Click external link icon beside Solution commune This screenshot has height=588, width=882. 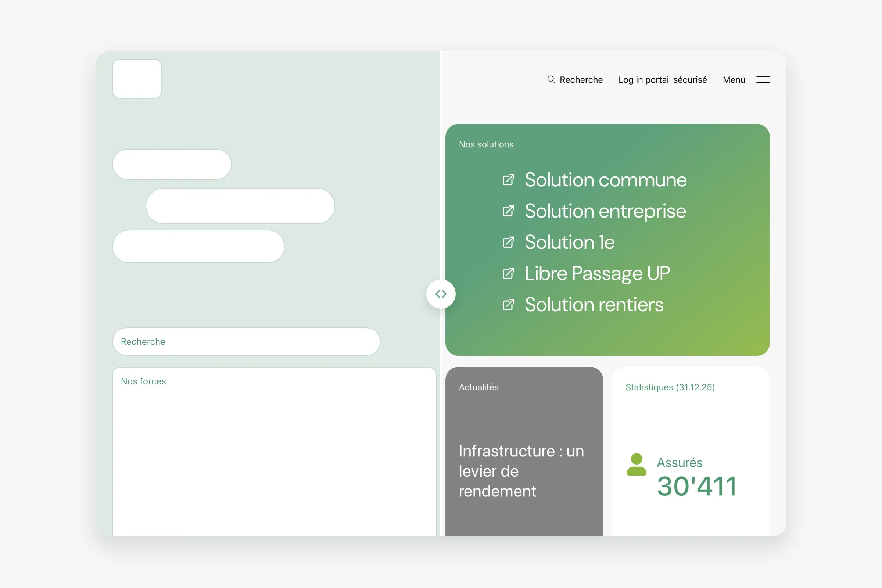pos(508,180)
